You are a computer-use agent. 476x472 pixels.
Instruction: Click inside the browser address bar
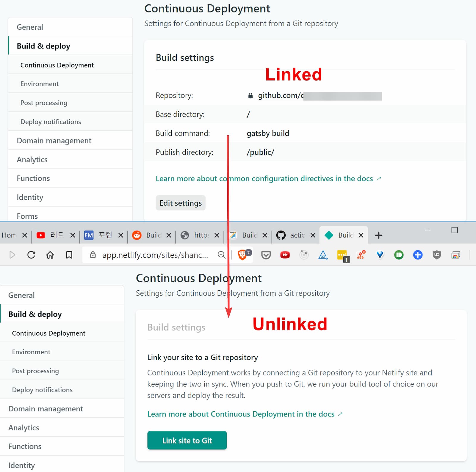coord(155,255)
